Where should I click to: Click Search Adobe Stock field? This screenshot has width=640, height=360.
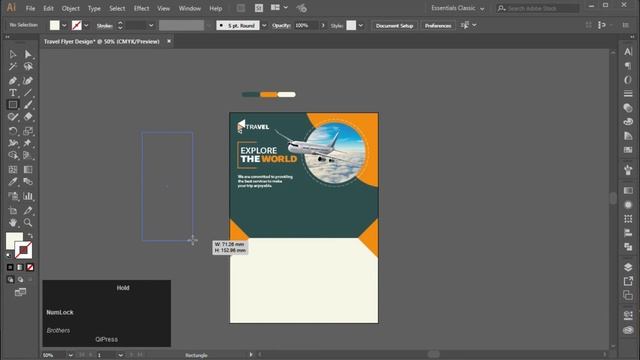pyautogui.click(x=538, y=8)
